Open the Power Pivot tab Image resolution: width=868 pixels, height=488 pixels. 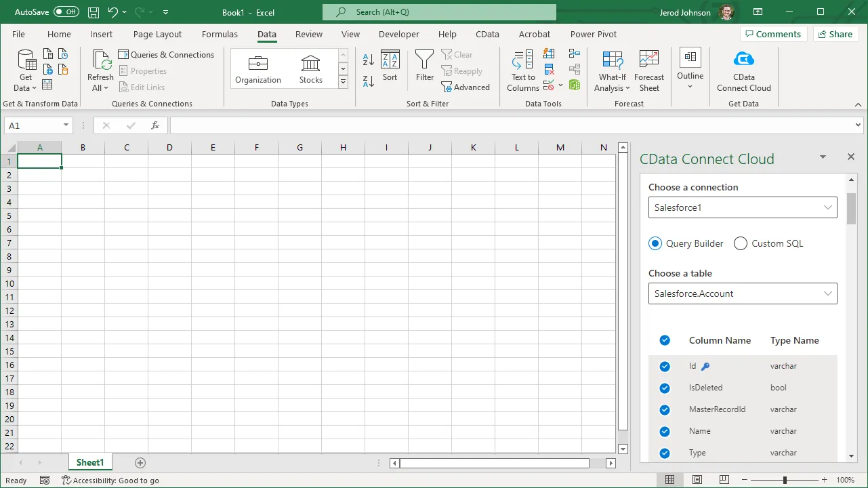[x=593, y=34]
